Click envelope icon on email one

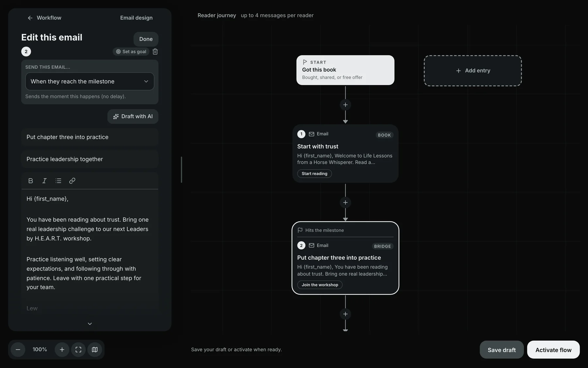(312, 134)
